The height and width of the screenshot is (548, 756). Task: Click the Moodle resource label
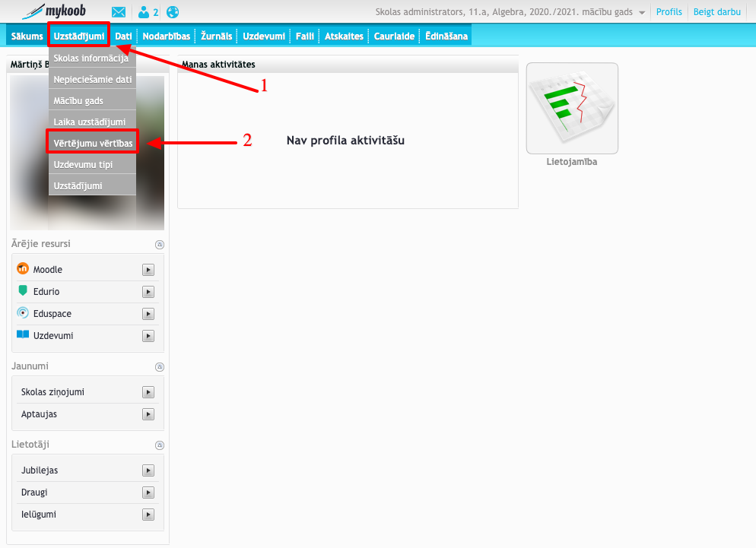coord(48,269)
